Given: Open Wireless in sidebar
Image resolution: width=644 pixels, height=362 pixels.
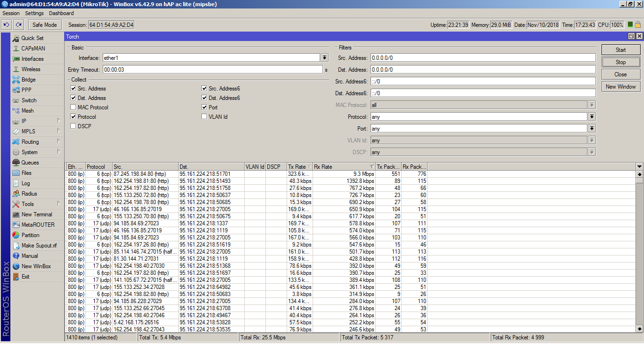Looking at the screenshot, I should [31, 69].
